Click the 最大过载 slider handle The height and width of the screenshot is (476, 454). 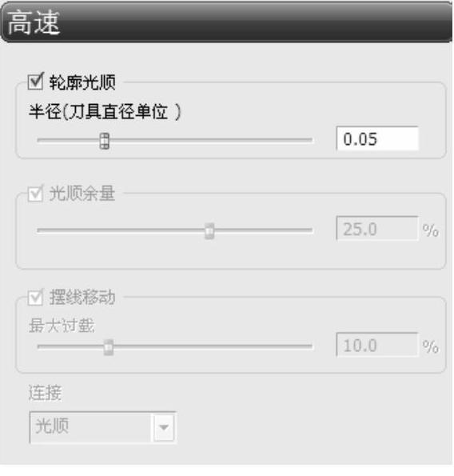point(108,347)
